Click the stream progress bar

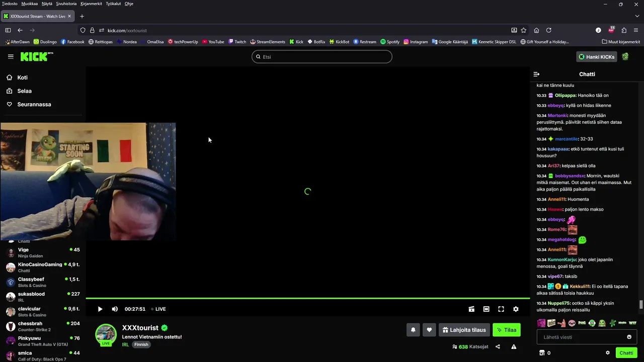coord(307,299)
